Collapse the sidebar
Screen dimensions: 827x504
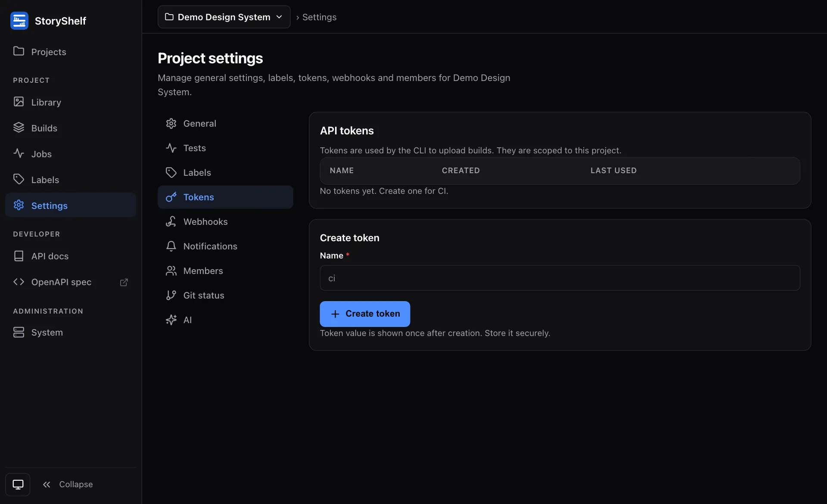pyautogui.click(x=68, y=485)
